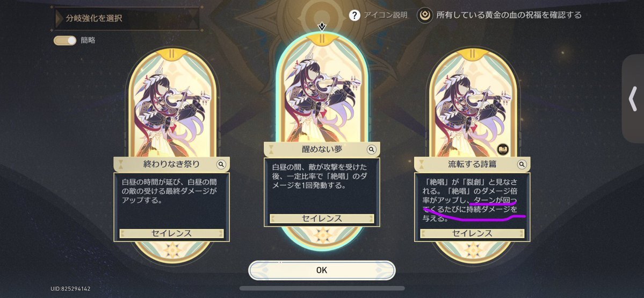Click 所有している黄金の血の祝福を確認する link
Screen dimensions: 644x298
point(509,15)
